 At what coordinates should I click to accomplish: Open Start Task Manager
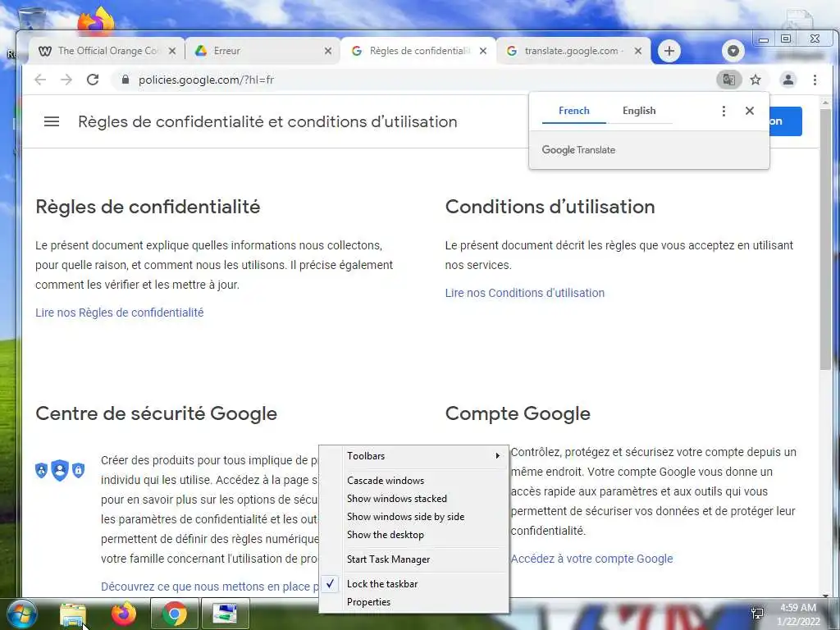coord(414,559)
